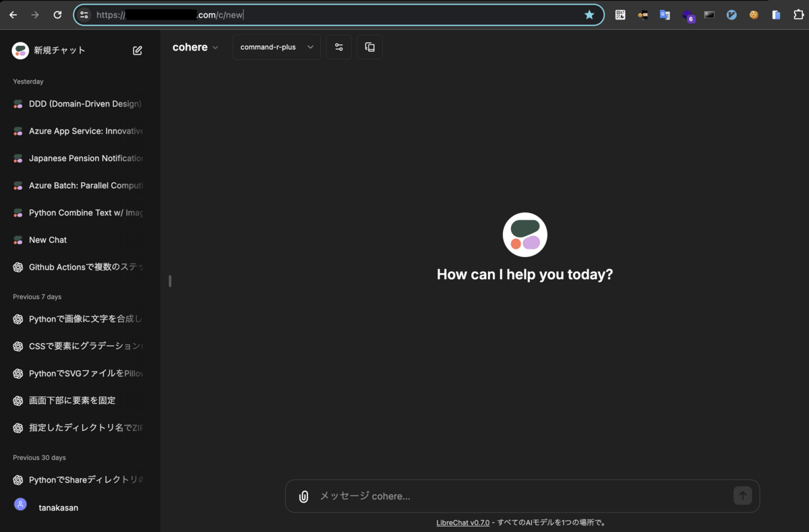
Task: Click the duplicate conversation icon in the header
Action: pos(369,47)
